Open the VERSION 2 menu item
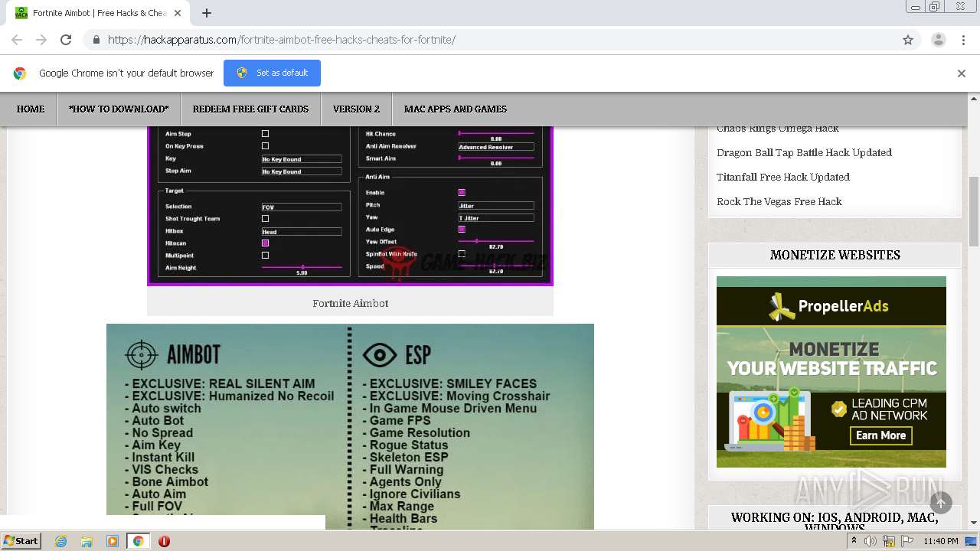Screen dimensions: 980x551 (356, 109)
